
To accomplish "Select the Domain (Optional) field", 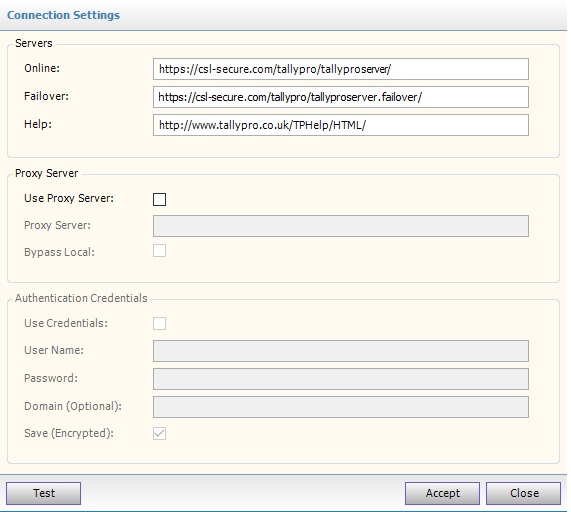I will point(341,407).
